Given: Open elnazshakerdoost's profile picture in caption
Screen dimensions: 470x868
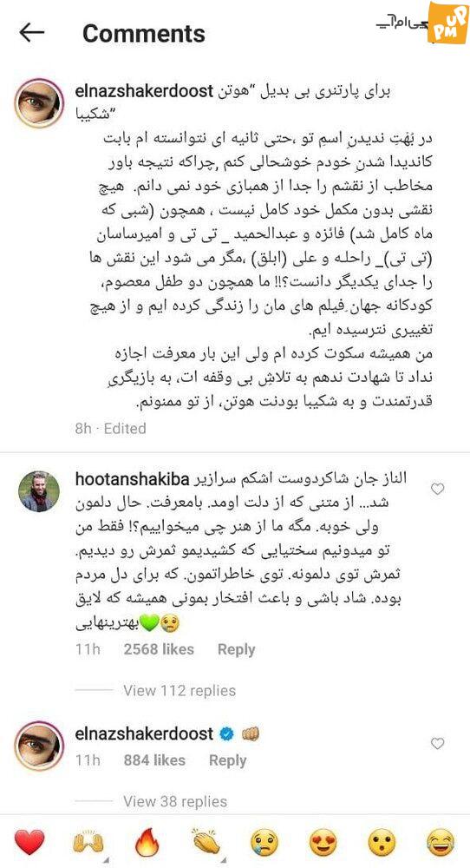Looking at the screenshot, I should (x=39, y=103).
